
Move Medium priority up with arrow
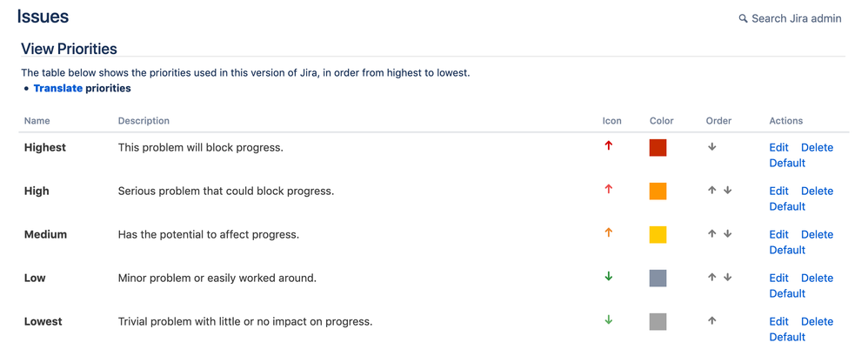(711, 234)
